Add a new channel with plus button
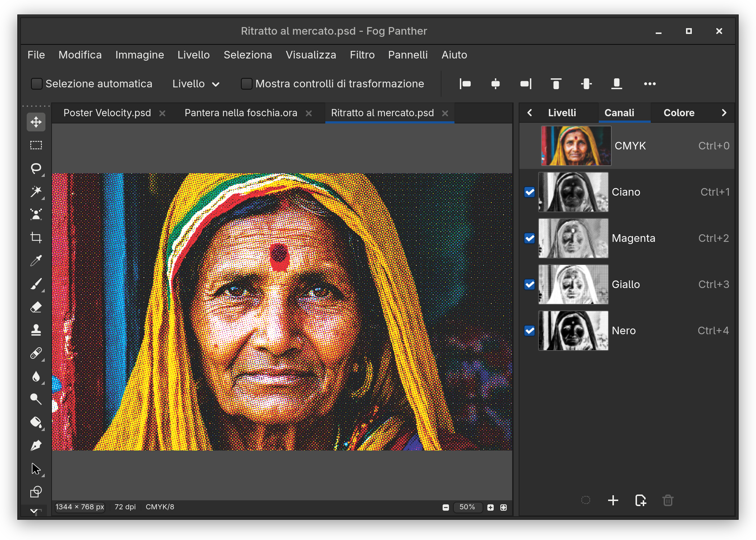 [x=613, y=500]
